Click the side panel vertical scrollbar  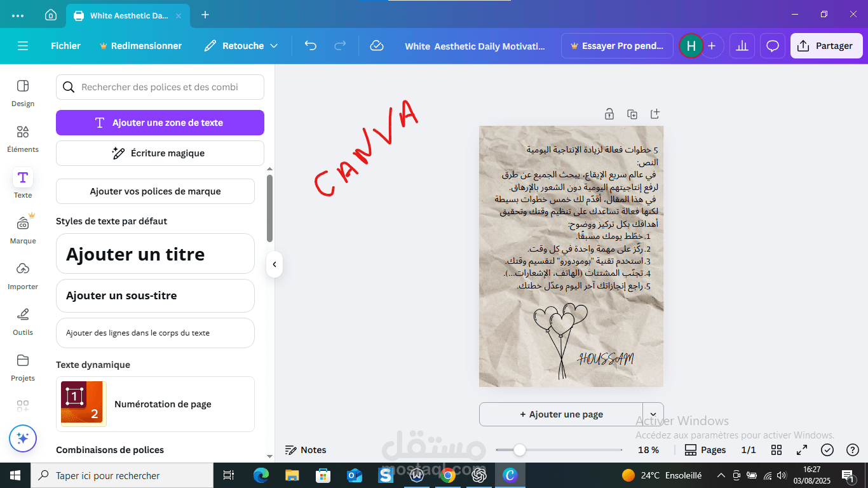269,208
